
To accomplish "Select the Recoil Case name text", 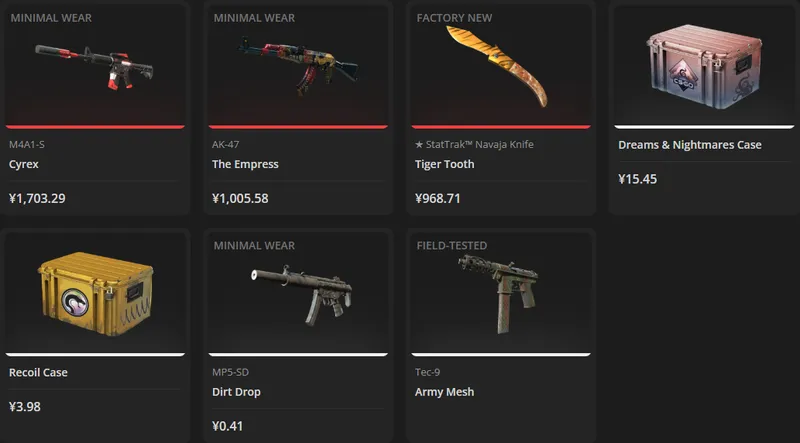I will click(38, 373).
